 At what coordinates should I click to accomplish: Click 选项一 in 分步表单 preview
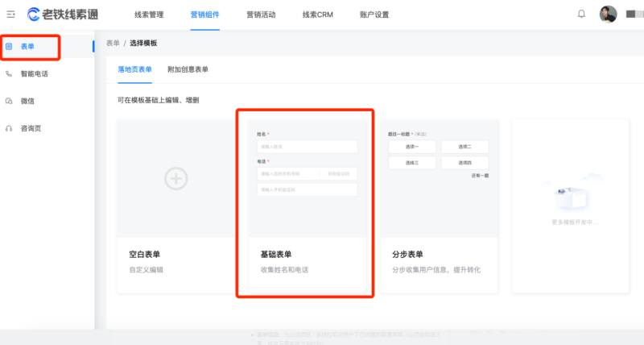point(412,147)
